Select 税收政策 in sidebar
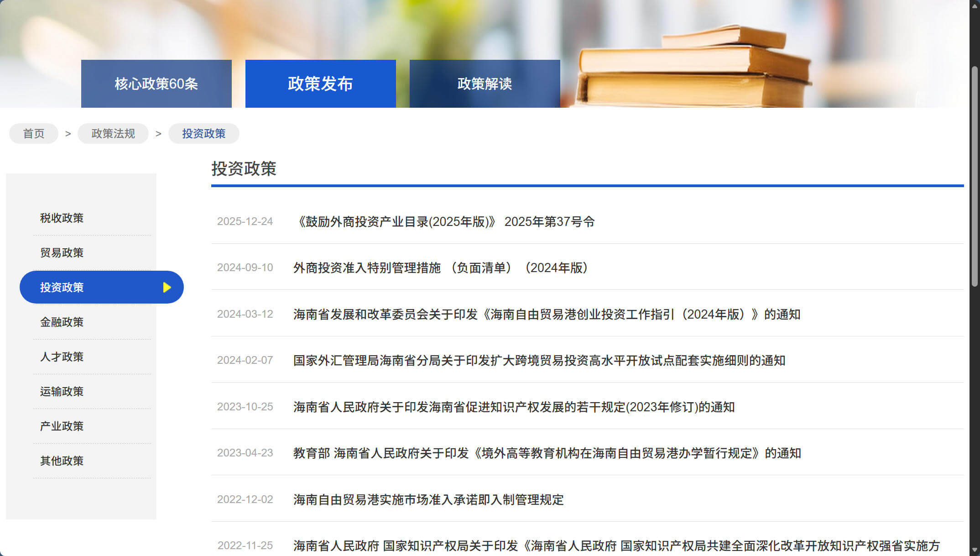Image resolution: width=980 pixels, height=556 pixels. tap(62, 218)
